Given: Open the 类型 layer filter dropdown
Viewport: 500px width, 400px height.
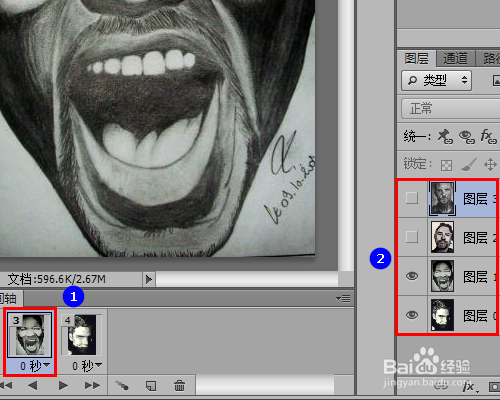Looking at the screenshot, I should (x=436, y=80).
